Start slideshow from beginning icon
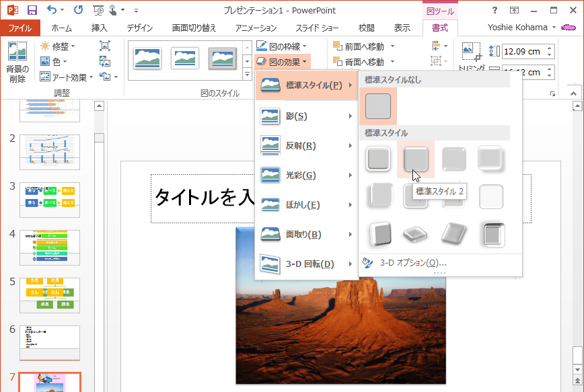The height and width of the screenshot is (392, 584). click(x=99, y=11)
